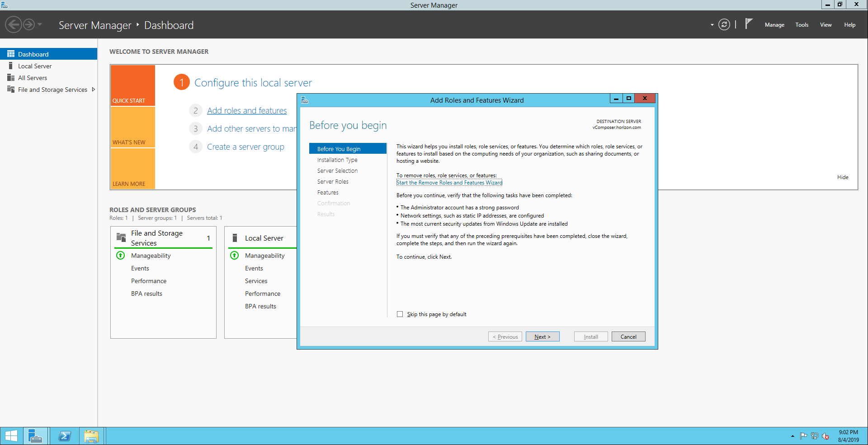Cancel the Add Roles wizard
The height and width of the screenshot is (445, 868).
(x=628, y=337)
